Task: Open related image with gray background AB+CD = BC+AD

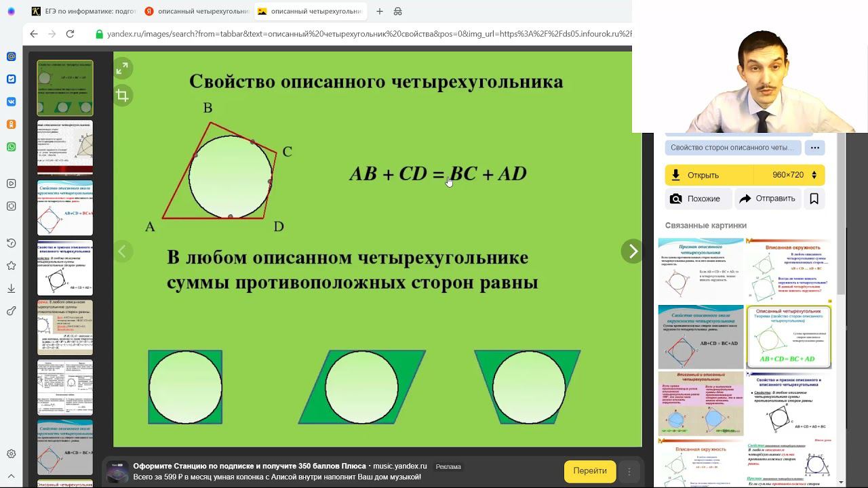Action: pos(701,337)
